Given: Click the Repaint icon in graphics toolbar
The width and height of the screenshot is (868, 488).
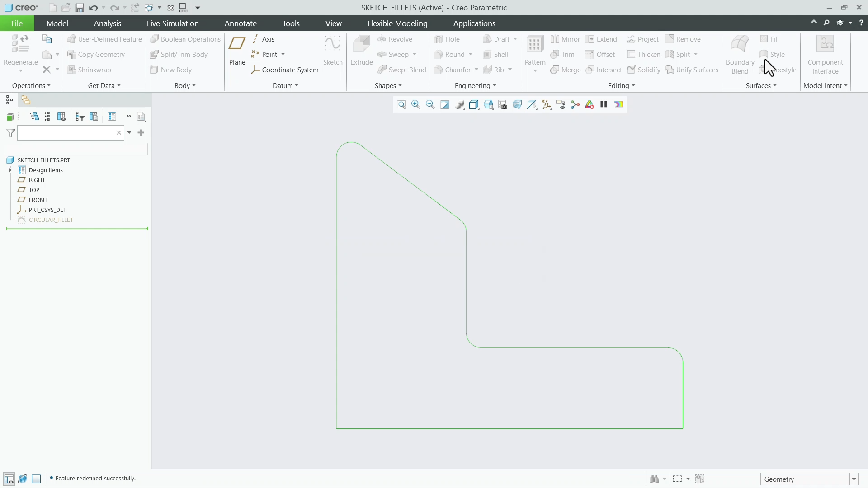Looking at the screenshot, I should click(x=445, y=105).
